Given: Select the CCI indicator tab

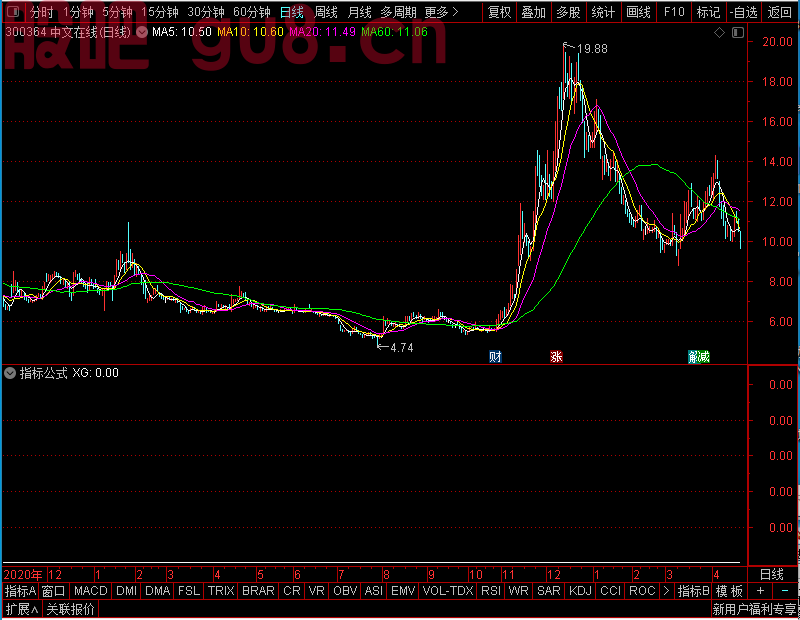Looking at the screenshot, I should pos(610,591).
